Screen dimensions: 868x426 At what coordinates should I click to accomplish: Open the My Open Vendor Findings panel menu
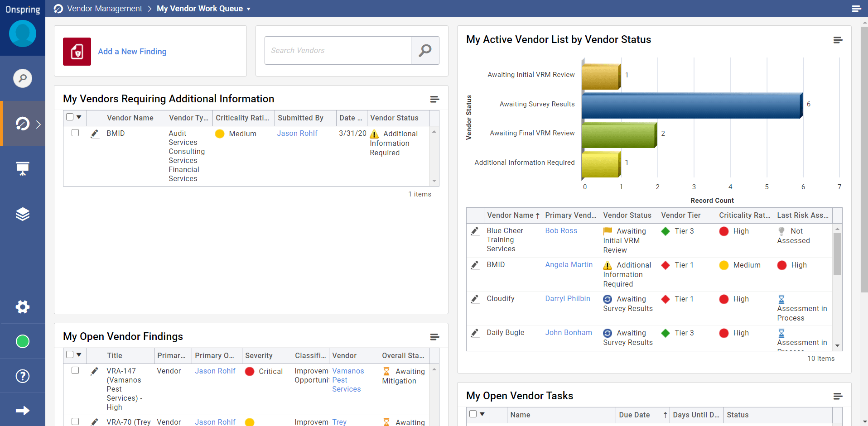click(x=434, y=337)
